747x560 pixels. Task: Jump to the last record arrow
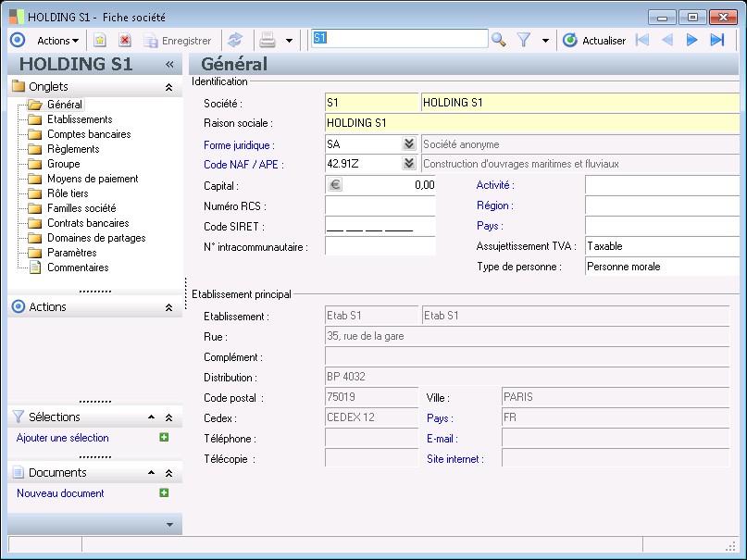pos(716,40)
